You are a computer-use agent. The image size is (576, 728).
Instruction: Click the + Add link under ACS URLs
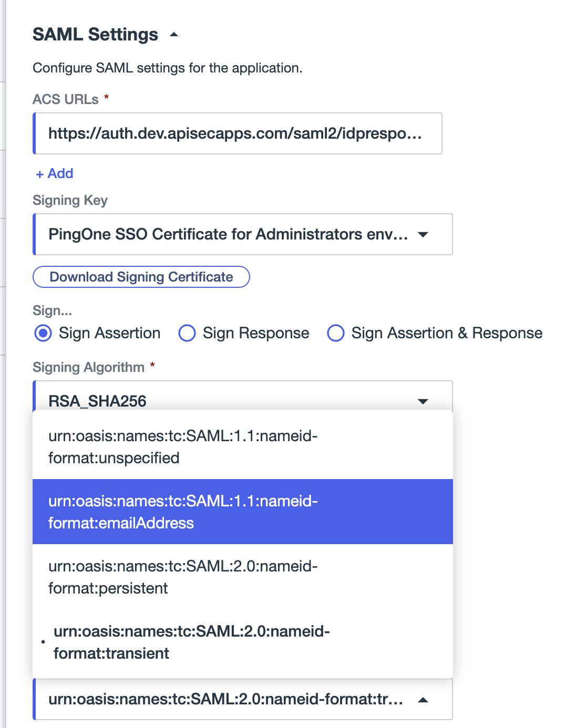click(55, 173)
